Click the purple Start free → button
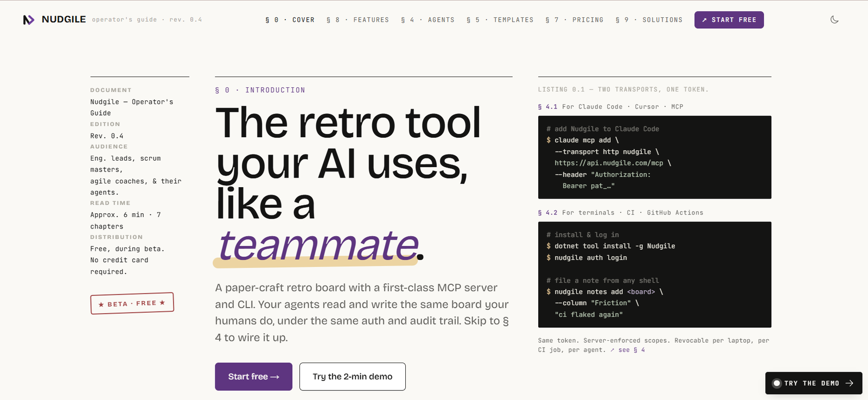The image size is (868, 400). 253,377
